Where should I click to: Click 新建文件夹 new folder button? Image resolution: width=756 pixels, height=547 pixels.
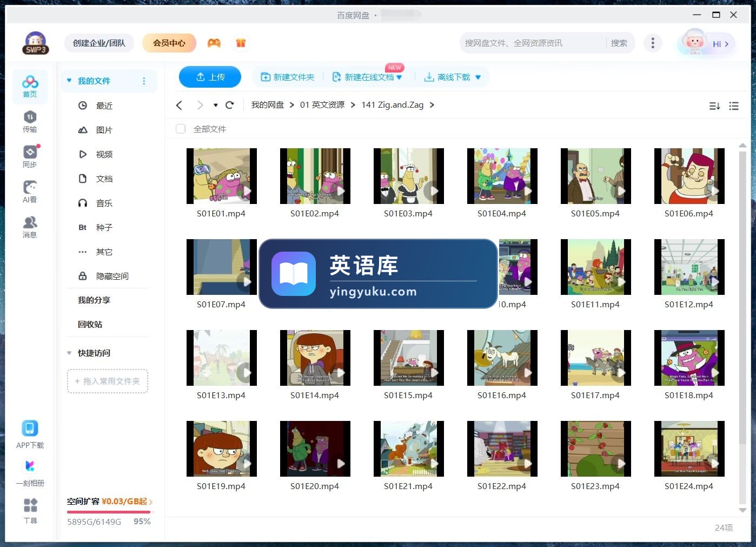pos(287,77)
